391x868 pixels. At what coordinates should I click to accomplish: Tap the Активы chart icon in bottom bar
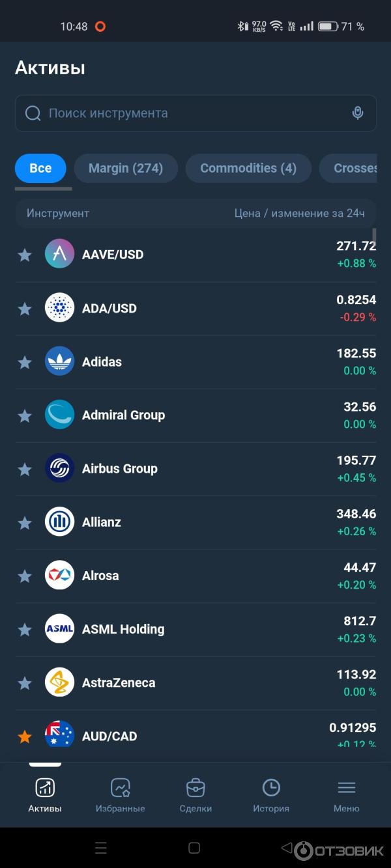45,788
